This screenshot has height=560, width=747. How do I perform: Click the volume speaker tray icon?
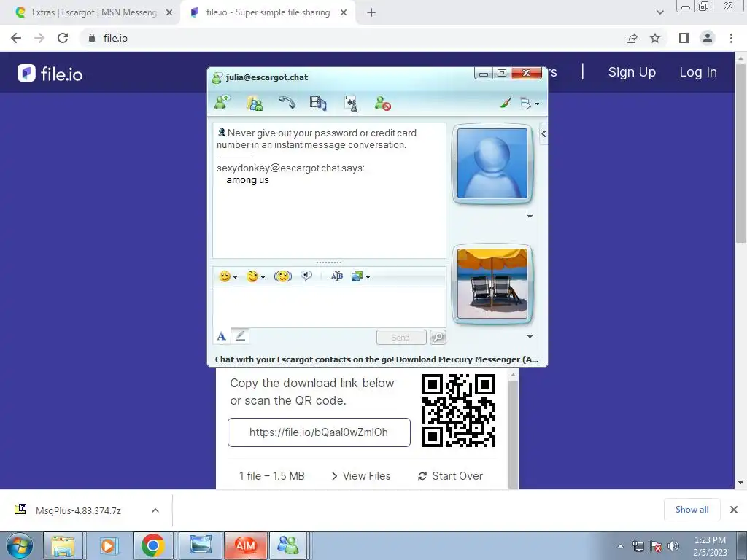point(673,547)
